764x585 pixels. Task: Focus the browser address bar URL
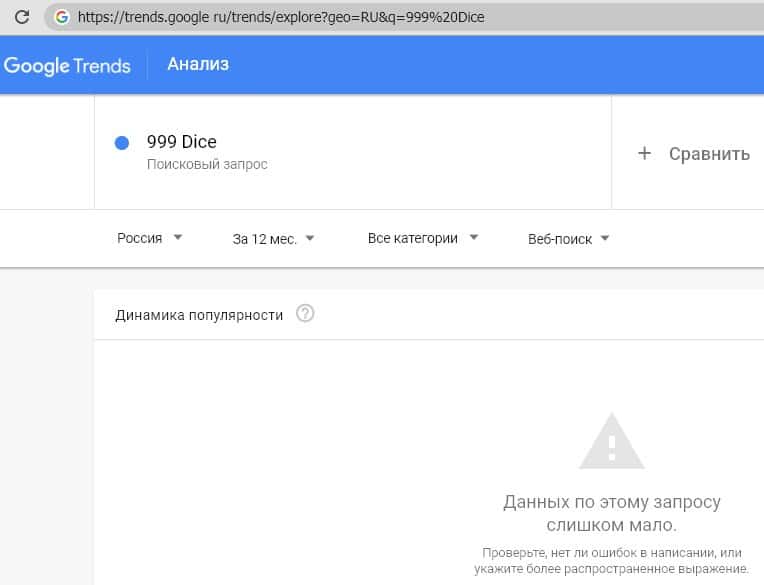300,17
